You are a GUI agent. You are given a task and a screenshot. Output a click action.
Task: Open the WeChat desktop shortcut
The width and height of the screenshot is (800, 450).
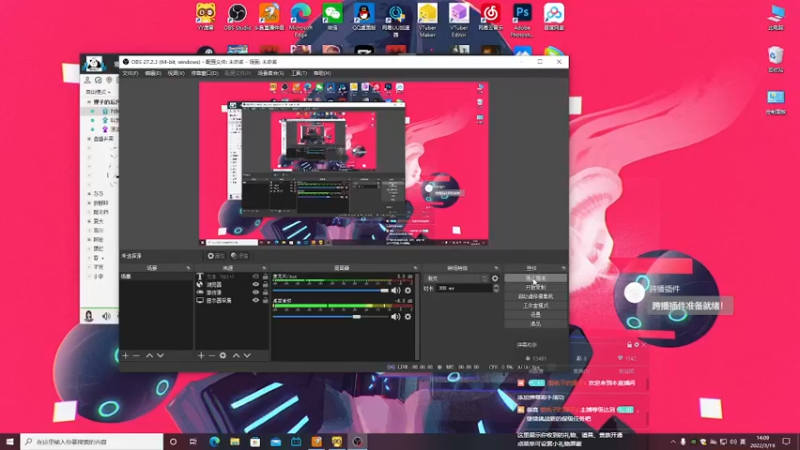(332, 17)
